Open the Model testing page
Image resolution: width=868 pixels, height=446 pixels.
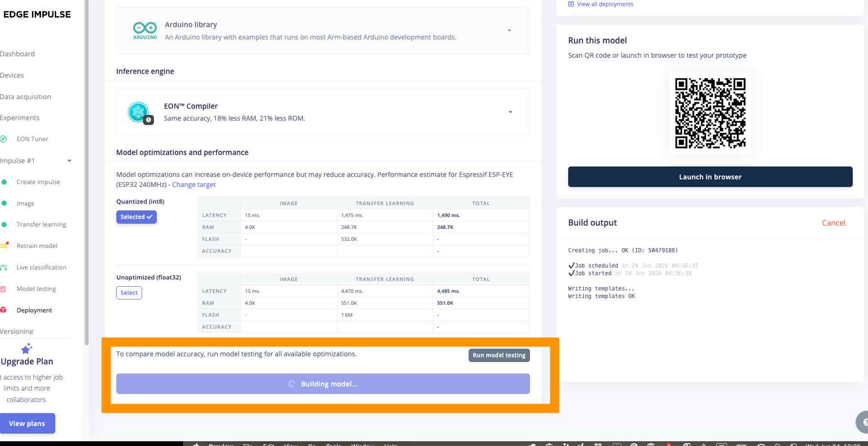[36, 289]
